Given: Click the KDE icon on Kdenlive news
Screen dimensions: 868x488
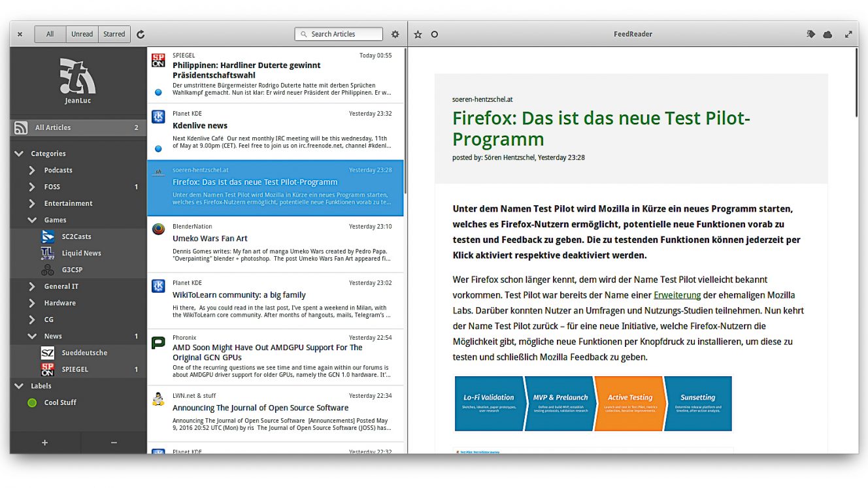Looking at the screenshot, I should click(x=158, y=117).
